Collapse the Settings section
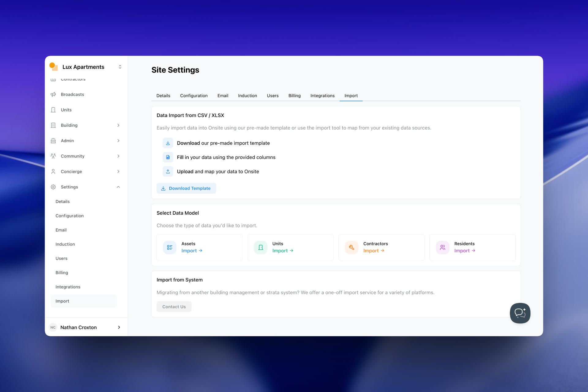The width and height of the screenshot is (588, 392). 118,187
